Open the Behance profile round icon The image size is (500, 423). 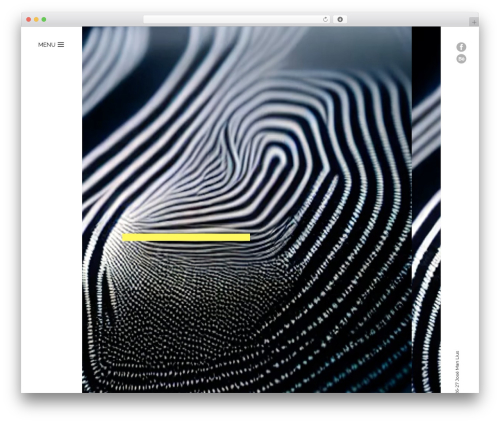coord(461,59)
